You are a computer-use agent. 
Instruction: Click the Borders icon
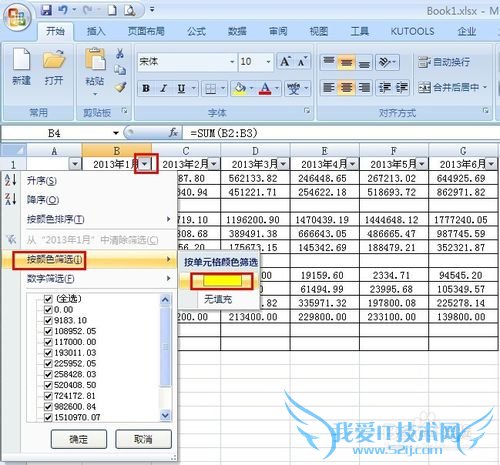(x=211, y=89)
